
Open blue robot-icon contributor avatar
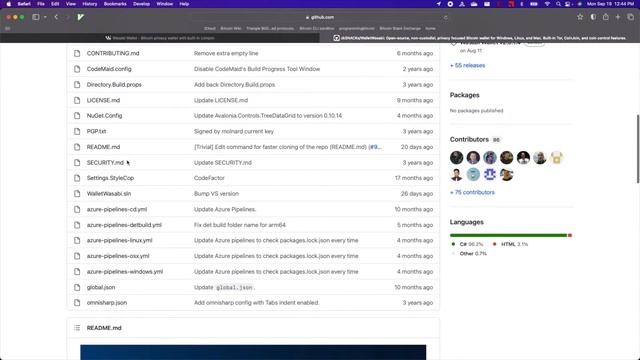point(490,174)
